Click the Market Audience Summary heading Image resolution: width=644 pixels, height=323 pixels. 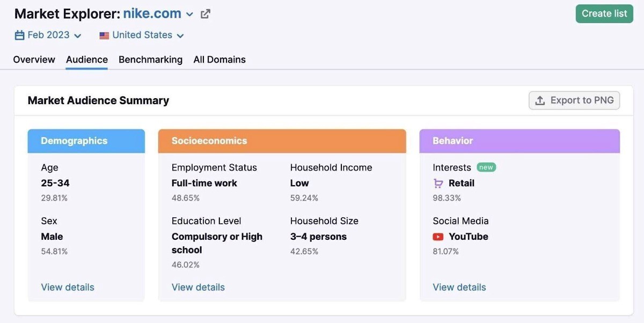[98, 100]
